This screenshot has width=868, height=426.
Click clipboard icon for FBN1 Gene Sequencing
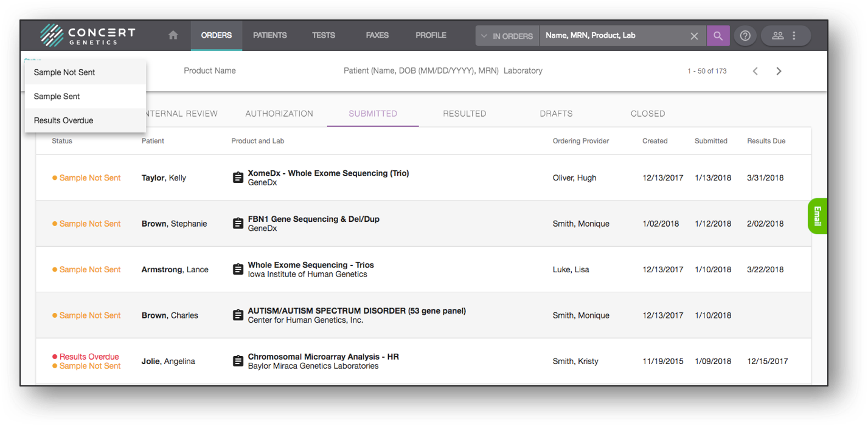(x=238, y=224)
